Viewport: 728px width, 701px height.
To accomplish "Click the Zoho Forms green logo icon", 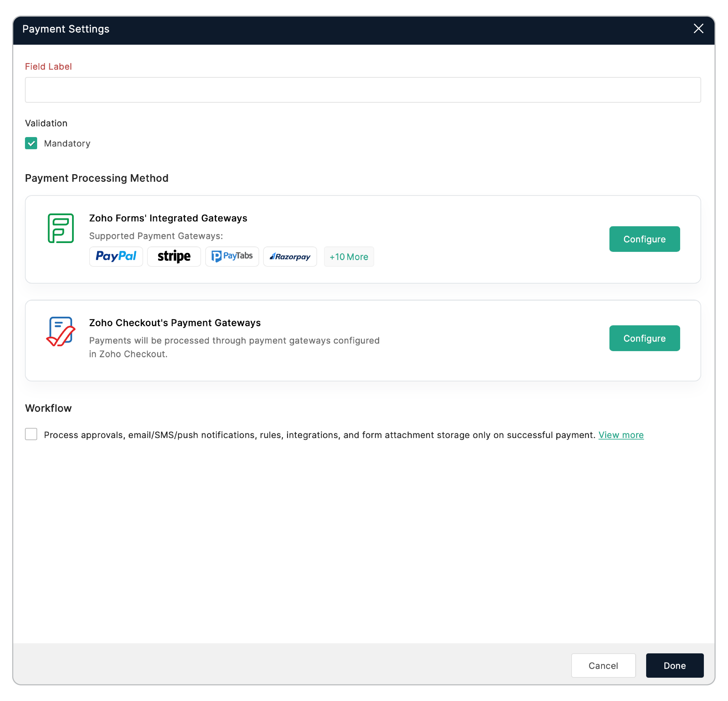I will click(60, 228).
